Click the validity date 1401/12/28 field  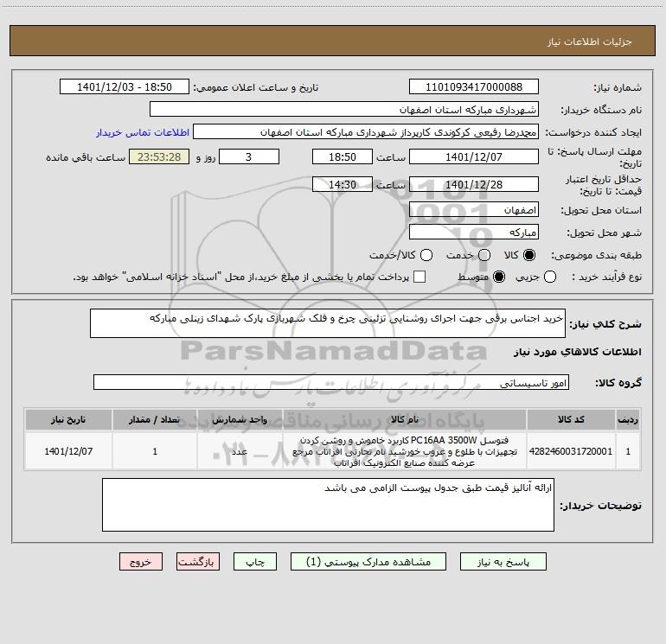[474, 184]
